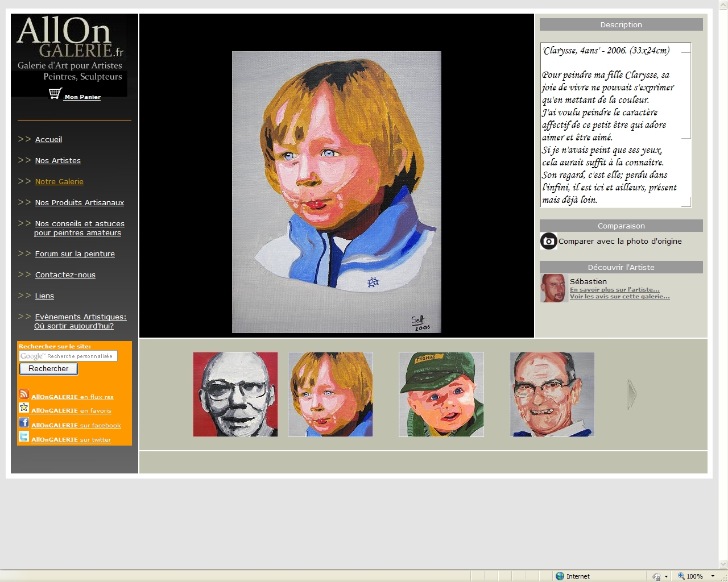Click the favorites star icon

coord(24,408)
